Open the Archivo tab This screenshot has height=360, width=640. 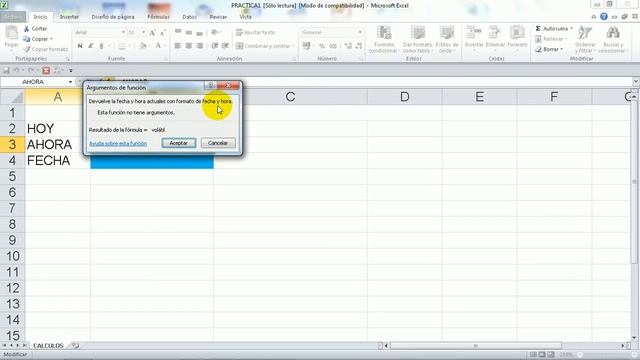pyautogui.click(x=13, y=17)
